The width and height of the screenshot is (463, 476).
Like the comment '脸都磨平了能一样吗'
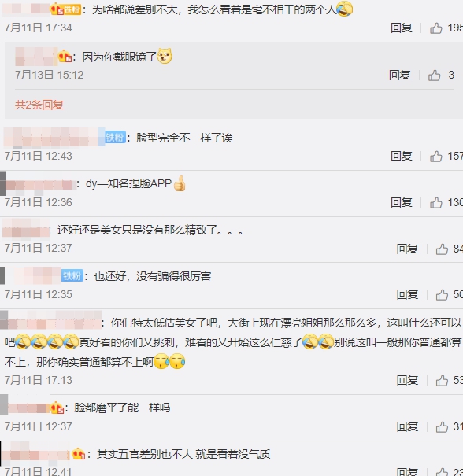442,427
